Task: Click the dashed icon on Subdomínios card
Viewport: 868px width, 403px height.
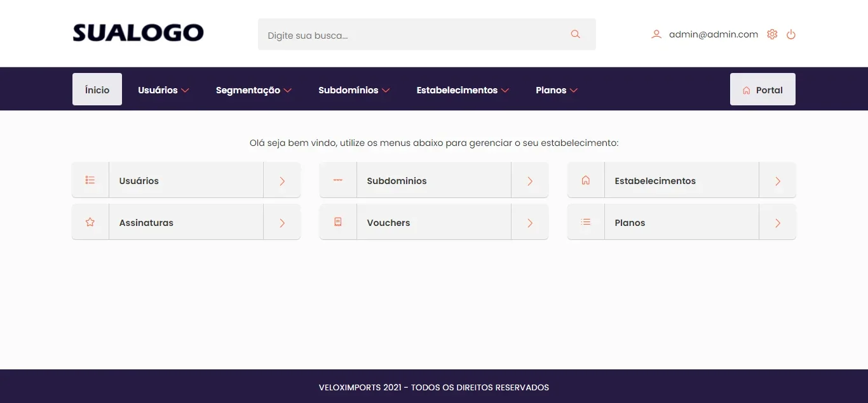Action: coord(338,180)
